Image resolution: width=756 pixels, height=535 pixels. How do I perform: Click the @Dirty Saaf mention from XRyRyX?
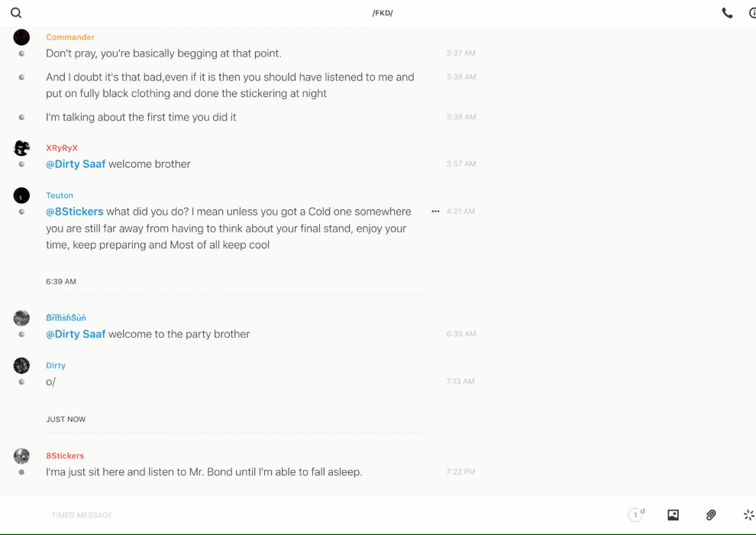76,164
